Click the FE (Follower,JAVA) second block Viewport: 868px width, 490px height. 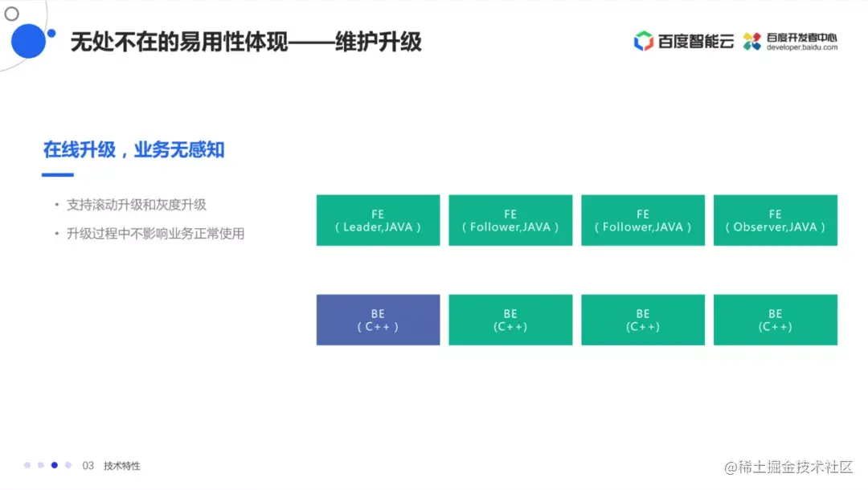point(510,220)
